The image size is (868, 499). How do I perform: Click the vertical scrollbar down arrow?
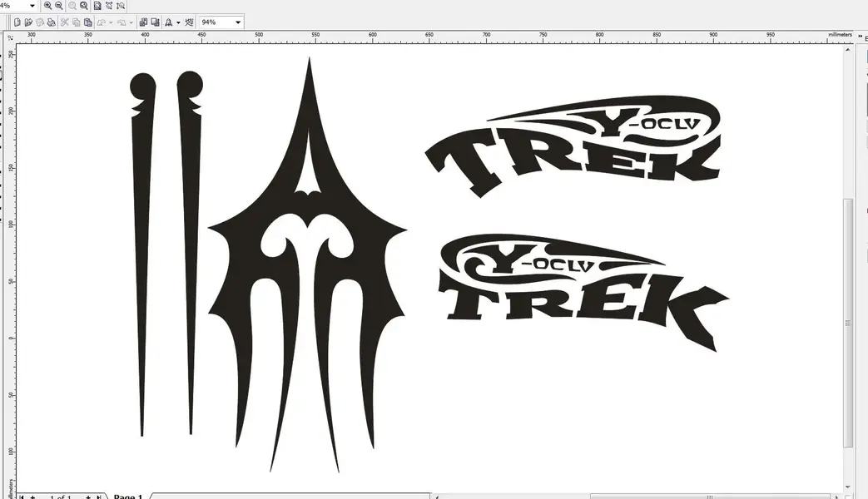848,487
